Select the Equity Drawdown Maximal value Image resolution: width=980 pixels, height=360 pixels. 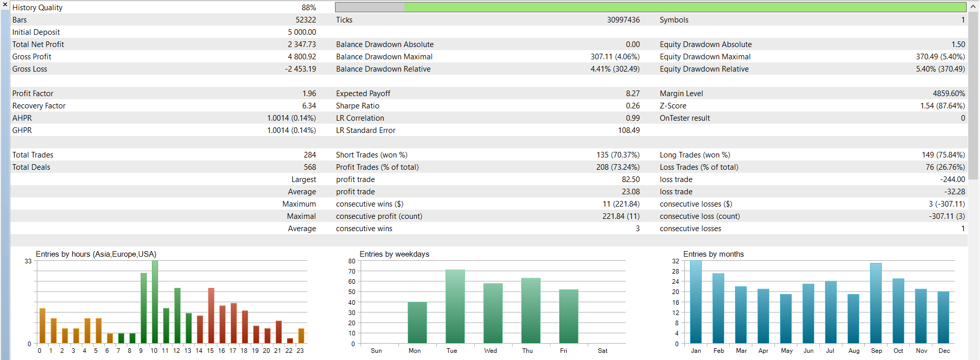pyautogui.click(x=940, y=57)
